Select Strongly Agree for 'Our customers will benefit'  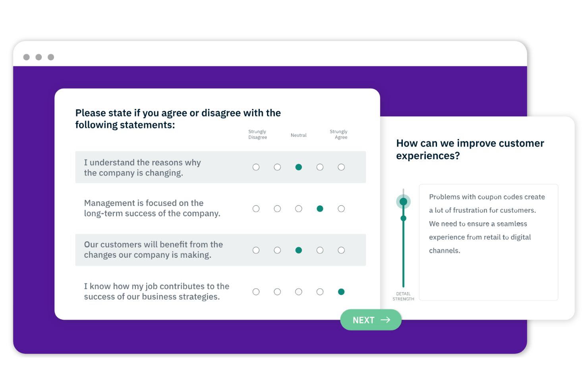[341, 250]
